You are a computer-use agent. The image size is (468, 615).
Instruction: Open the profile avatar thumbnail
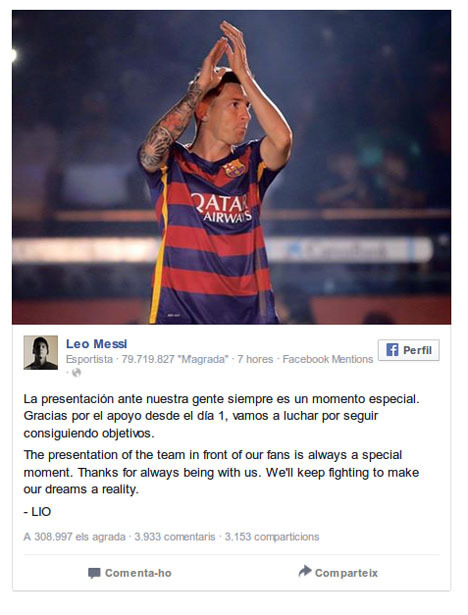tap(41, 352)
